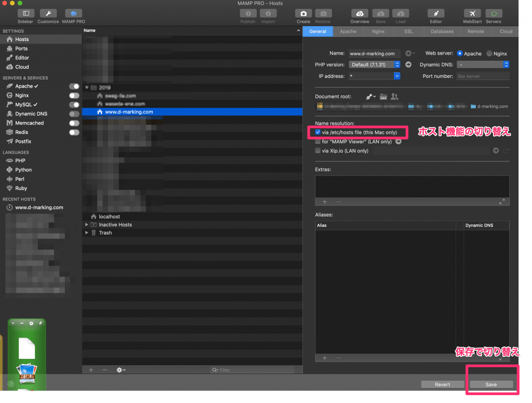532x403 pixels.
Task: Click the arrow beside MAMP Viewer option
Action: (398, 141)
